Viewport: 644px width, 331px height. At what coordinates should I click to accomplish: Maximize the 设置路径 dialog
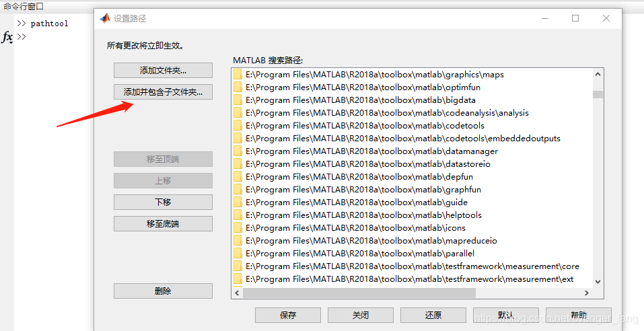[575, 18]
